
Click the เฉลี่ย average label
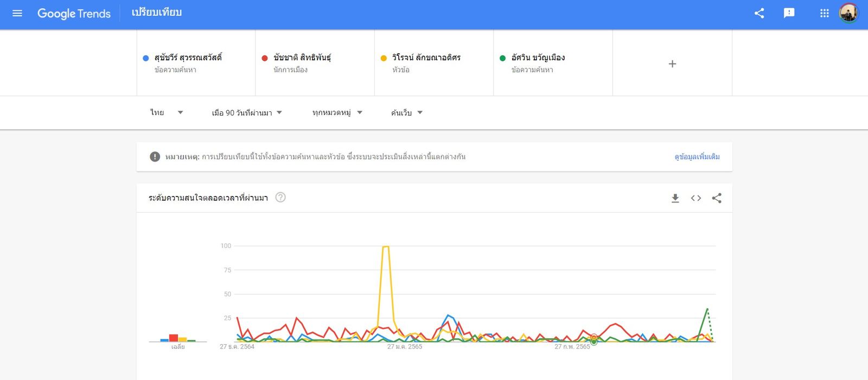(178, 347)
